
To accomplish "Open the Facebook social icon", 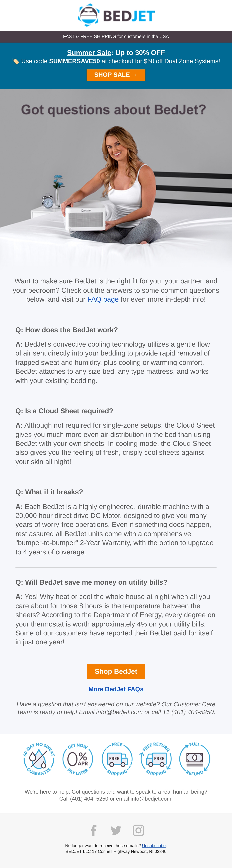I will pos(94,830).
